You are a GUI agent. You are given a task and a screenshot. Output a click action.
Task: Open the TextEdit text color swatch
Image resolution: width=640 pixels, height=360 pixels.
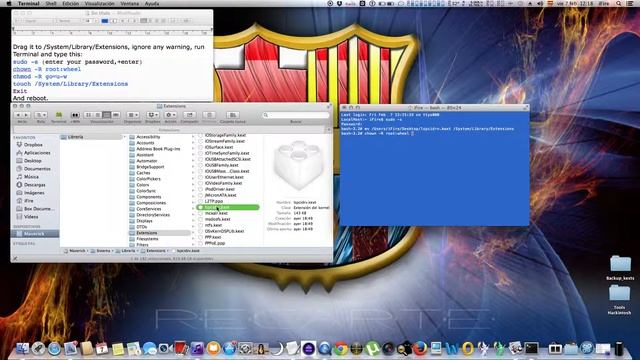tap(105, 21)
